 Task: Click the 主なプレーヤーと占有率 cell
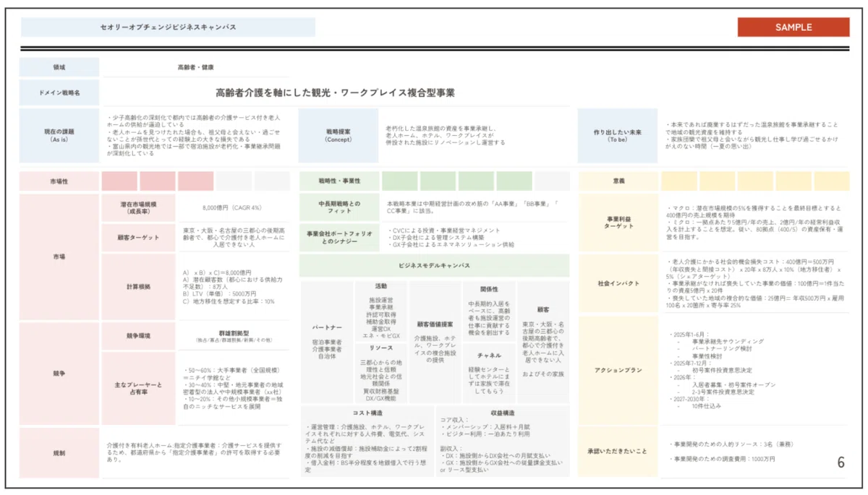tap(138, 388)
